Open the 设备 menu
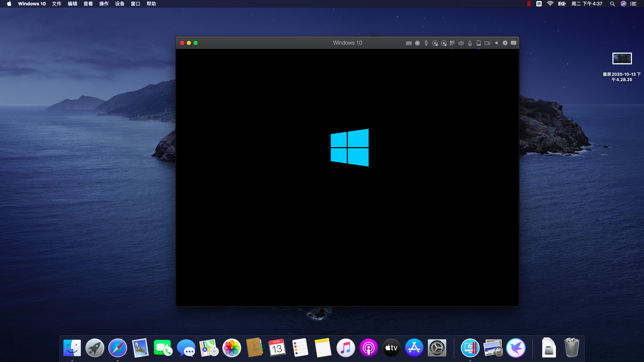644x362 pixels. click(120, 4)
